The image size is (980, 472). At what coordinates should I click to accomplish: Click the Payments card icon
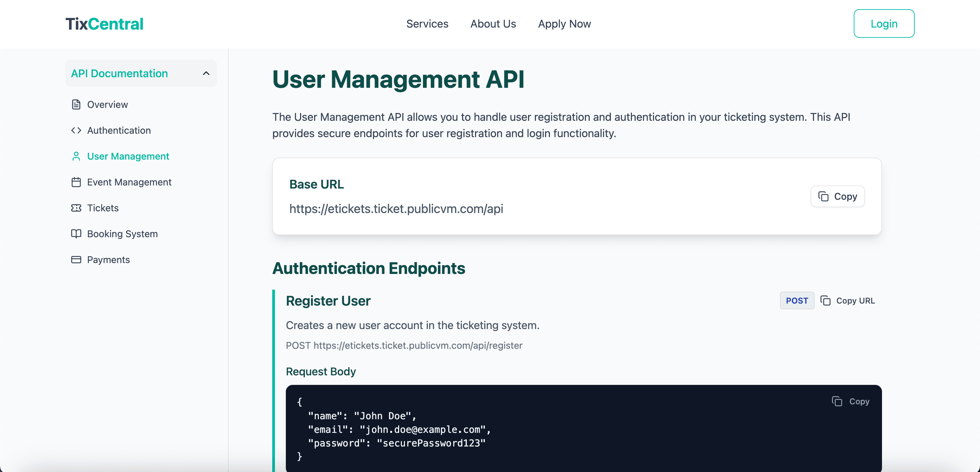click(x=76, y=259)
